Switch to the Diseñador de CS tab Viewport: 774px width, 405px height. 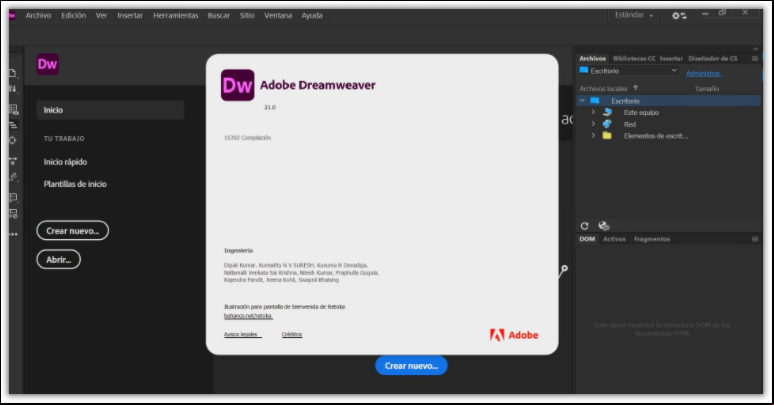coord(713,58)
